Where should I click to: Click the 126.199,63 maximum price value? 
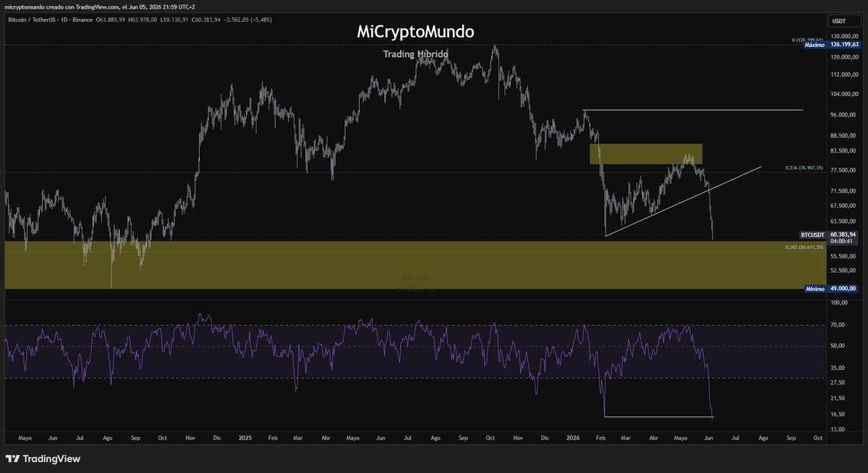click(843, 45)
